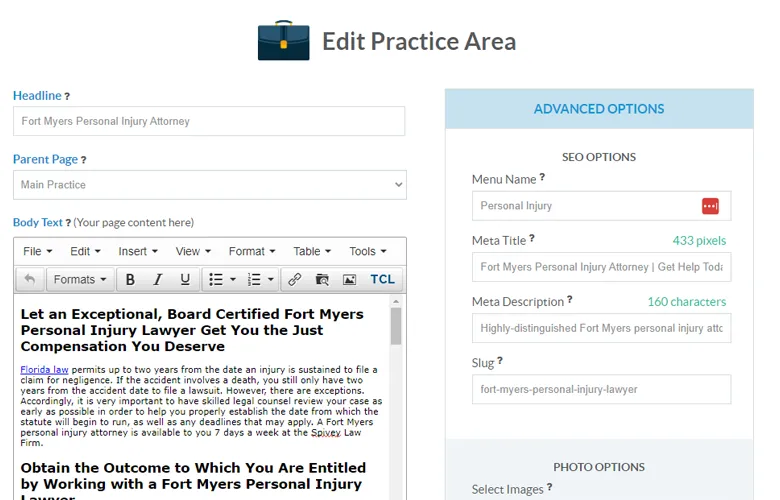Open the Formats dropdown
The height and width of the screenshot is (500, 780).
coord(80,280)
